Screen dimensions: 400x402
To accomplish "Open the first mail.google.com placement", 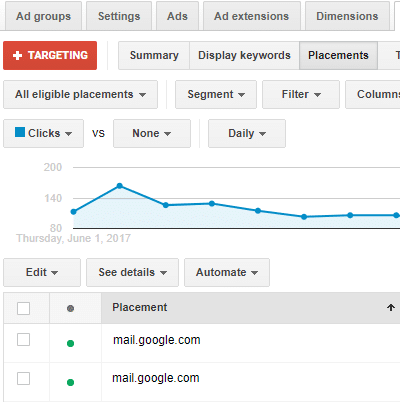I will [157, 340].
